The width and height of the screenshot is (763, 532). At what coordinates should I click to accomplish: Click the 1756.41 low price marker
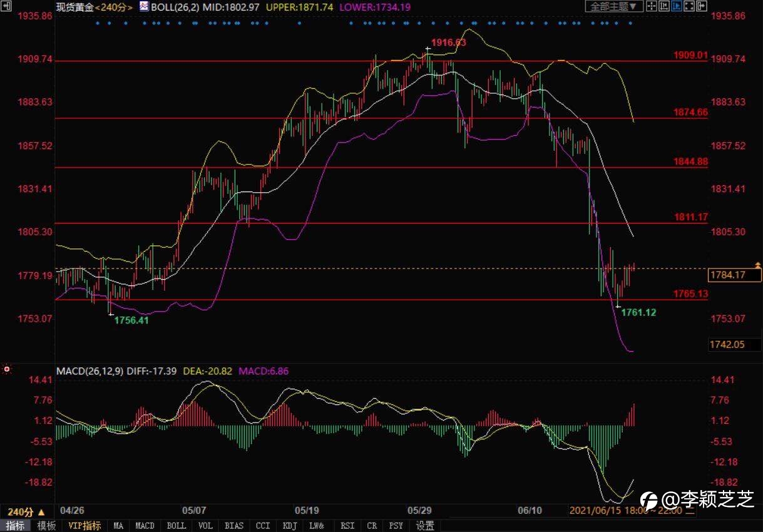[x=131, y=320]
